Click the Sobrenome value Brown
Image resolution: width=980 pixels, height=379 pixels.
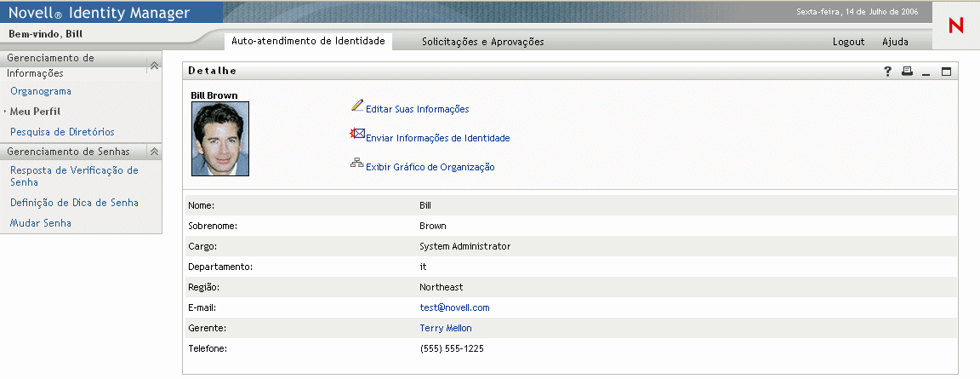(x=432, y=227)
